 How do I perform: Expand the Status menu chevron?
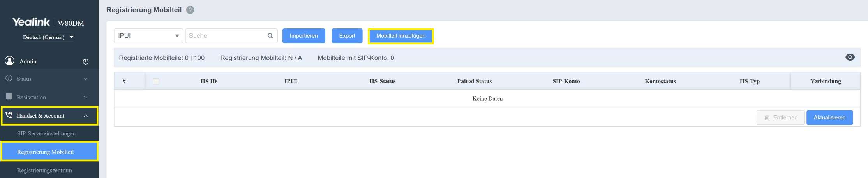(86, 79)
